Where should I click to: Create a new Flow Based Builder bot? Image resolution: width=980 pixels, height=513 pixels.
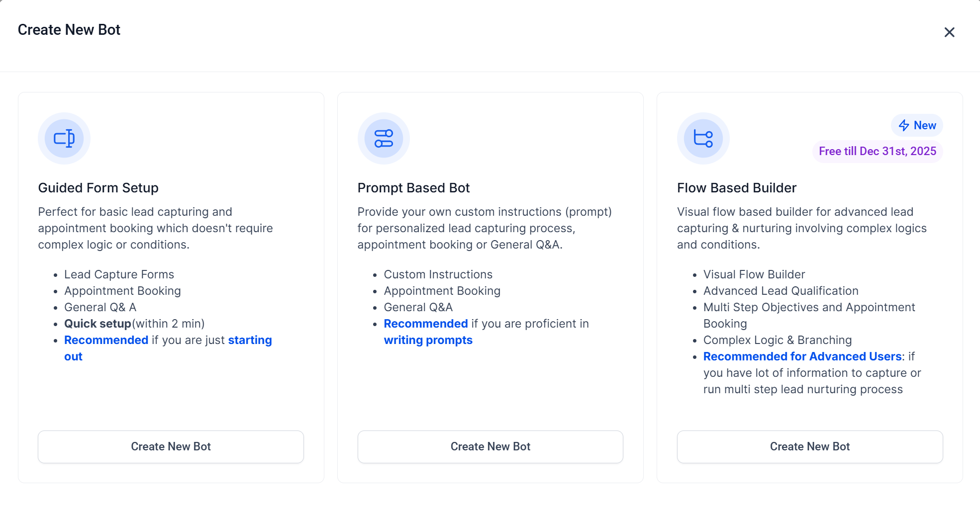click(809, 446)
